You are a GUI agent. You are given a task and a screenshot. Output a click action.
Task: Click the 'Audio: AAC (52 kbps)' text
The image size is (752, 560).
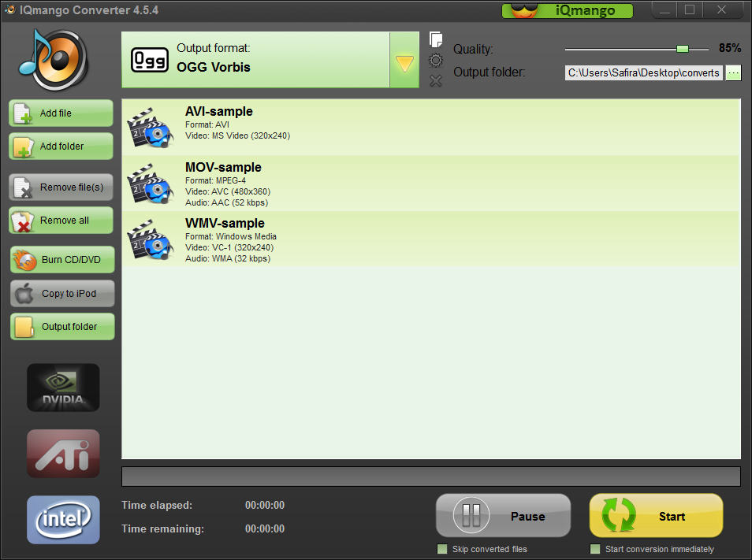click(226, 202)
